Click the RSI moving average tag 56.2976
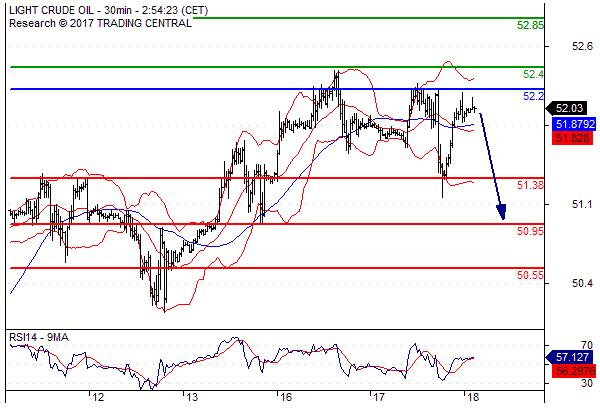600x408 pixels. click(x=573, y=370)
